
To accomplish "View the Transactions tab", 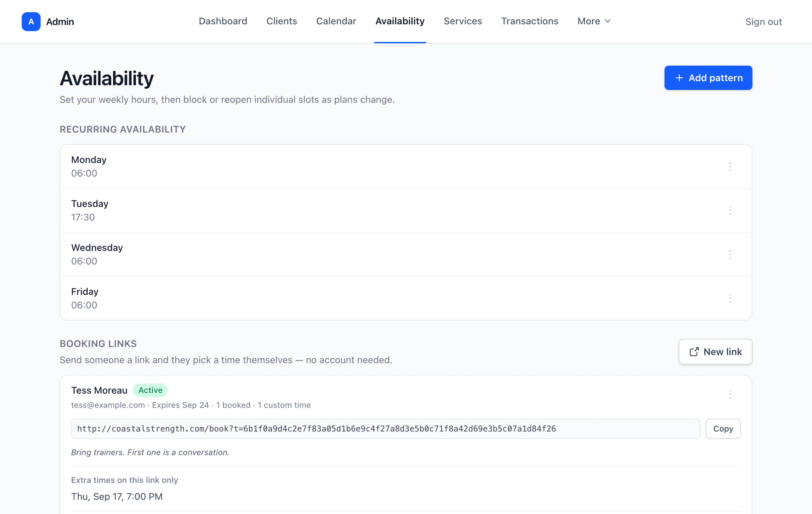I will coord(529,21).
